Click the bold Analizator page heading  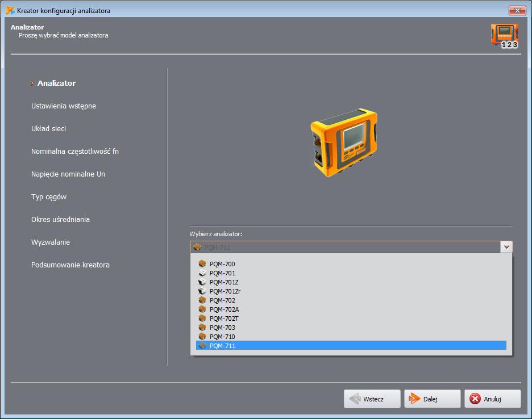click(x=27, y=27)
